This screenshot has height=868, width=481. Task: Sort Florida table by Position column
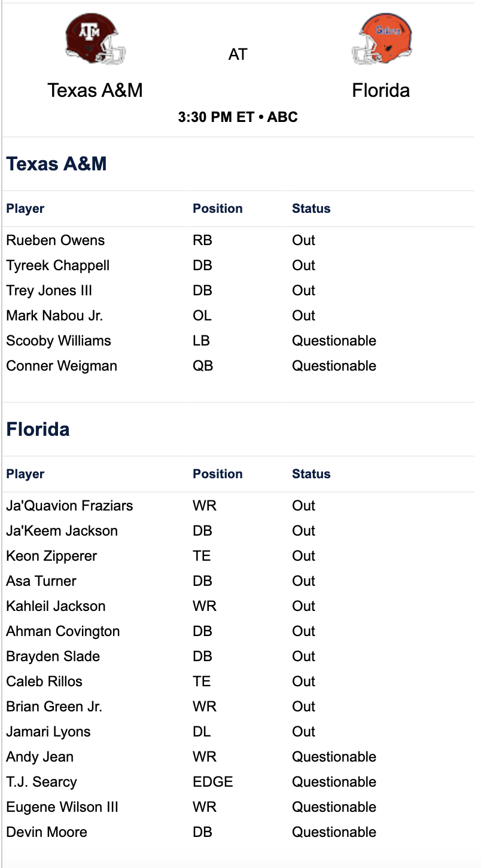(x=218, y=474)
